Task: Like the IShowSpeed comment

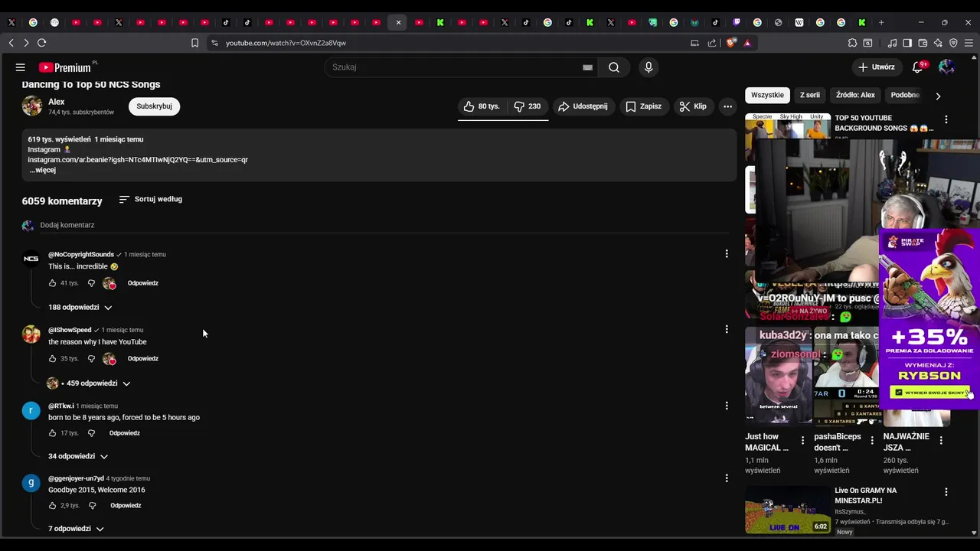Action: pyautogui.click(x=53, y=359)
